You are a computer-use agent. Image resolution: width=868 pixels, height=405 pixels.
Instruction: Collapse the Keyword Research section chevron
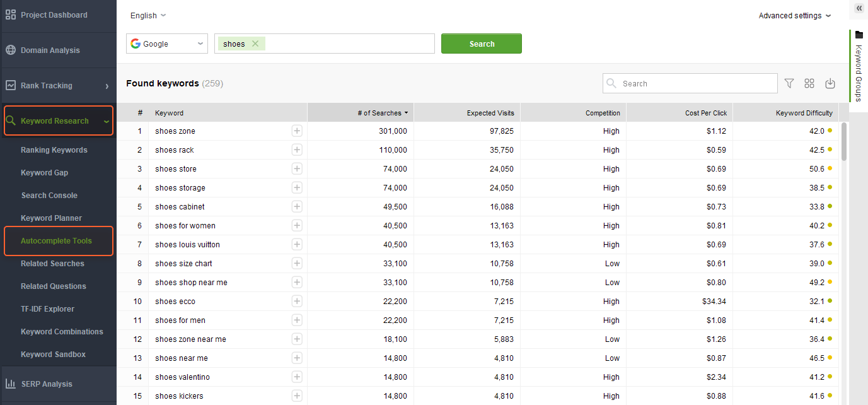tap(106, 121)
